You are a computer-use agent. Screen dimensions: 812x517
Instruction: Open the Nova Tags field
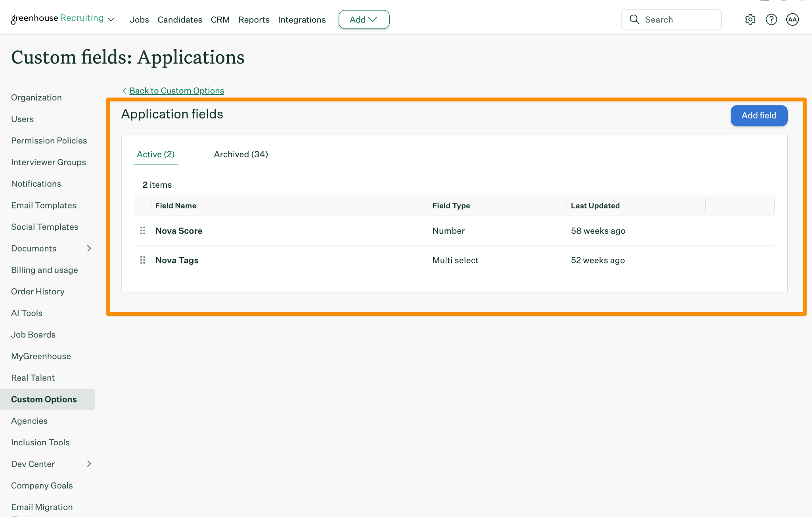pos(177,260)
